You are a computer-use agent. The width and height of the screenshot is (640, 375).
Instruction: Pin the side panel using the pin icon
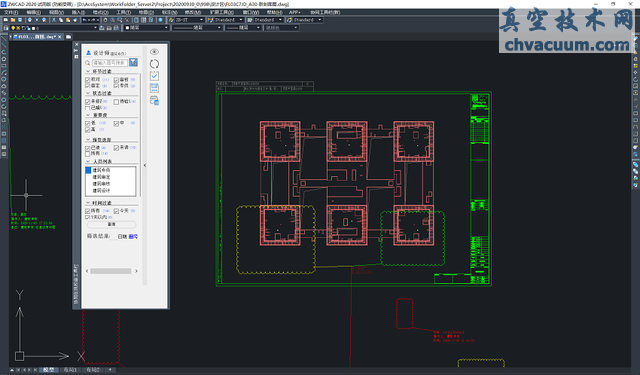pyautogui.click(x=76, y=50)
